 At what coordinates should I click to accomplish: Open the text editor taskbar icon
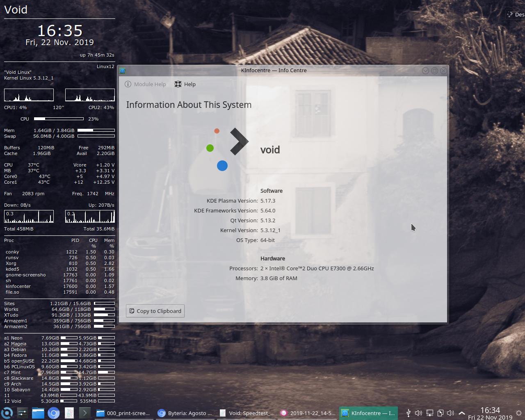point(69,413)
